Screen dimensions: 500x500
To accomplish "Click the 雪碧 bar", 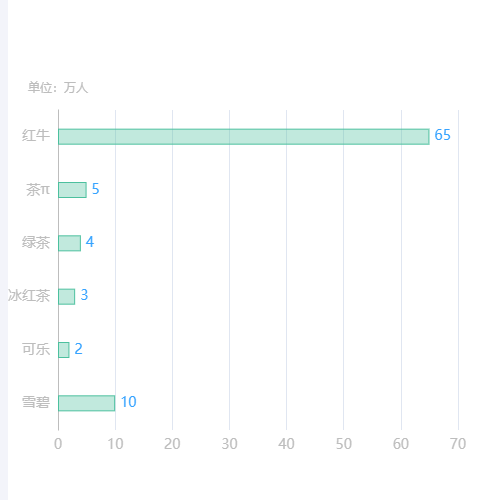I will [x=87, y=403].
